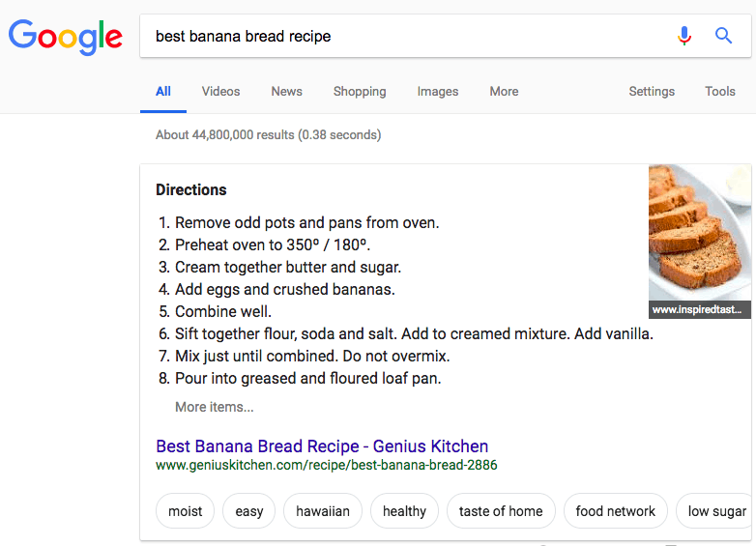
Task: Click the geniuskitchen.com green URL
Action: (326, 466)
